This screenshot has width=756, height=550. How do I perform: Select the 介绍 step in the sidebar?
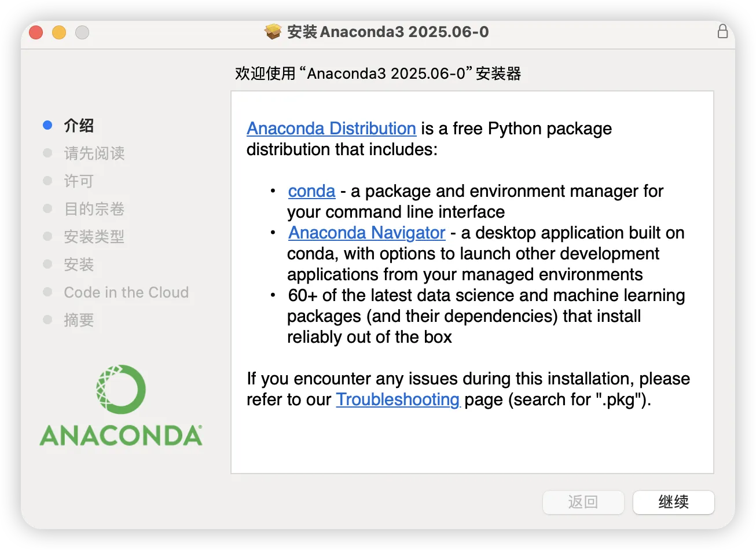[79, 126]
